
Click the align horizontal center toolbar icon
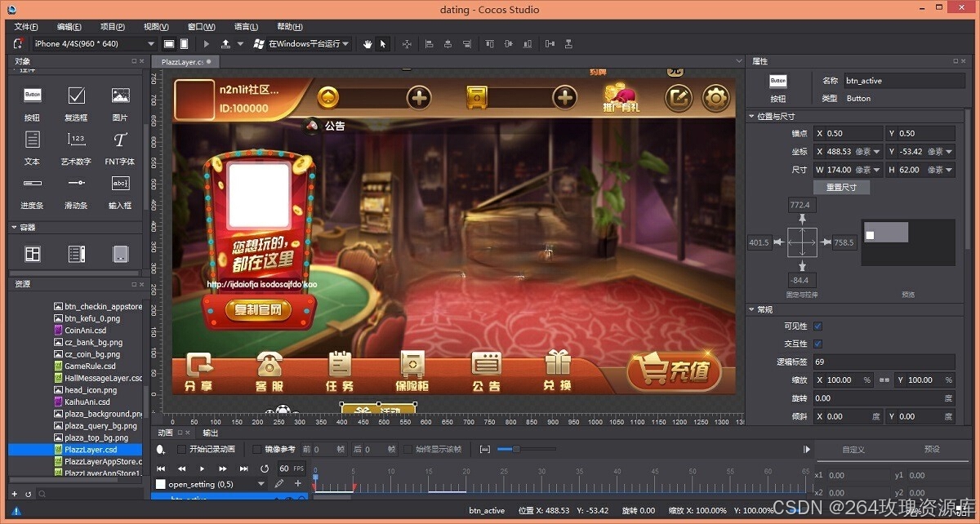(448, 43)
